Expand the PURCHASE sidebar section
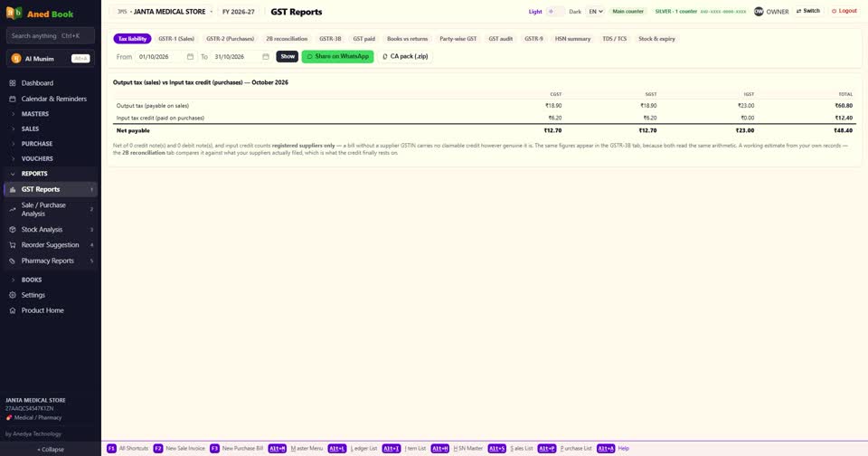868x456 pixels. tap(50, 144)
